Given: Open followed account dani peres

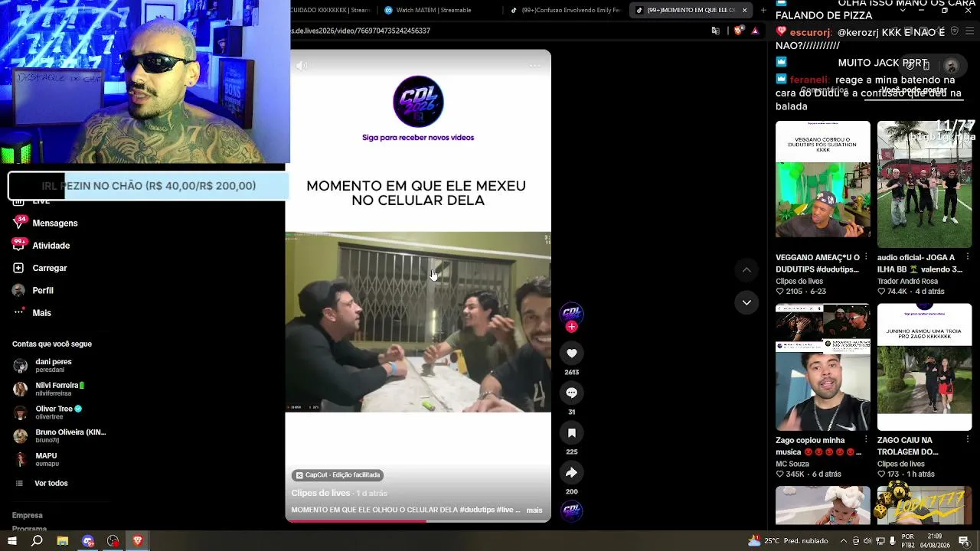Looking at the screenshot, I should click(x=54, y=365).
